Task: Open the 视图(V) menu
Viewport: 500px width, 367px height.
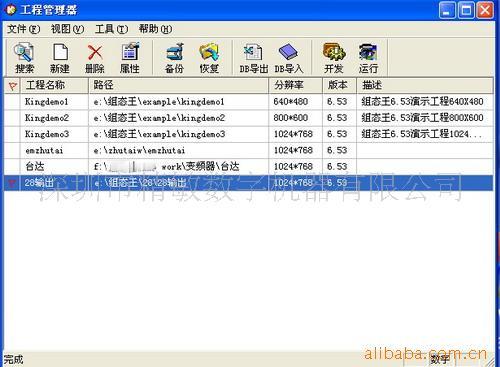Action: (x=67, y=29)
